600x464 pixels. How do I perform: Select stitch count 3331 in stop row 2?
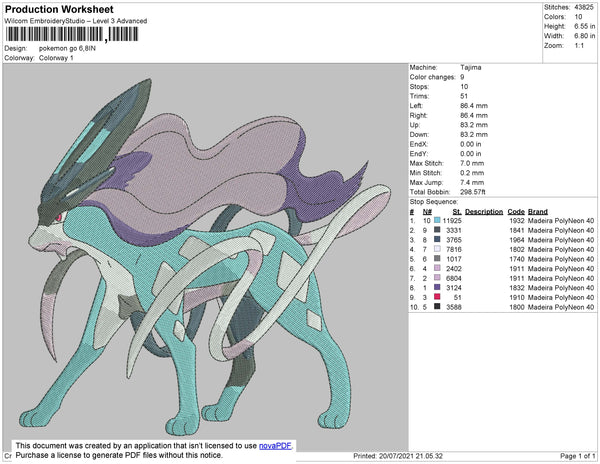[454, 230]
